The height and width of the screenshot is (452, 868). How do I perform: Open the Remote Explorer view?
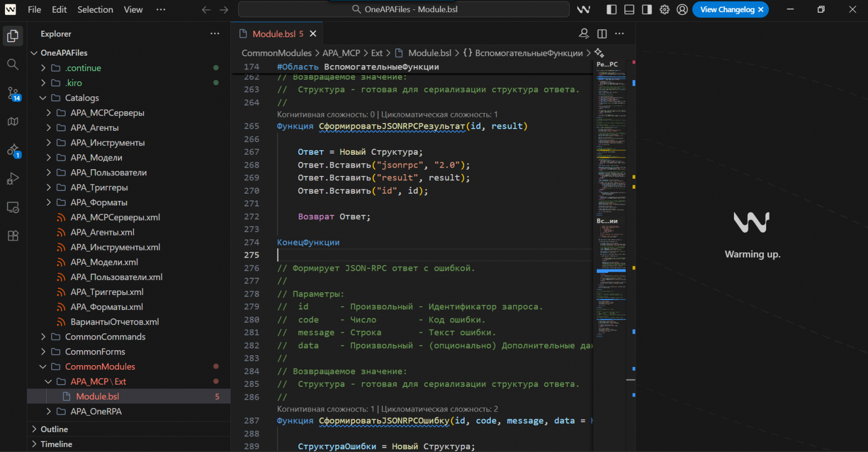click(x=12, y=207)
